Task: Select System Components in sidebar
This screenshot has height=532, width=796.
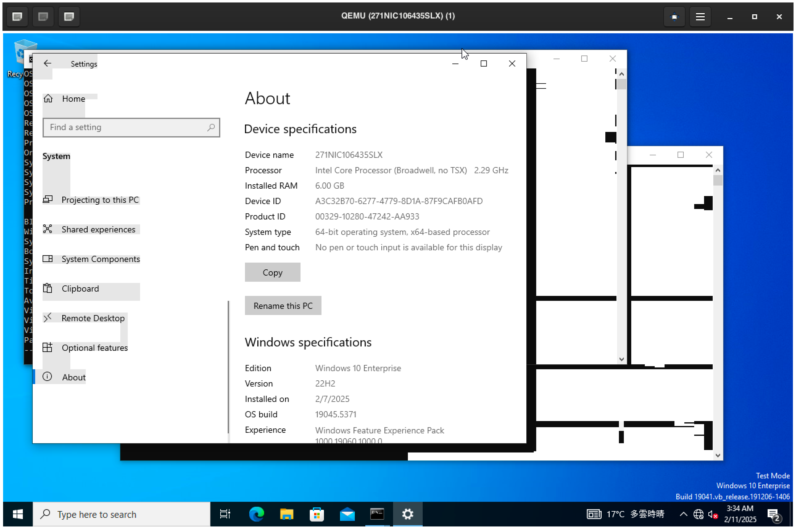Action: click(100, 259)
